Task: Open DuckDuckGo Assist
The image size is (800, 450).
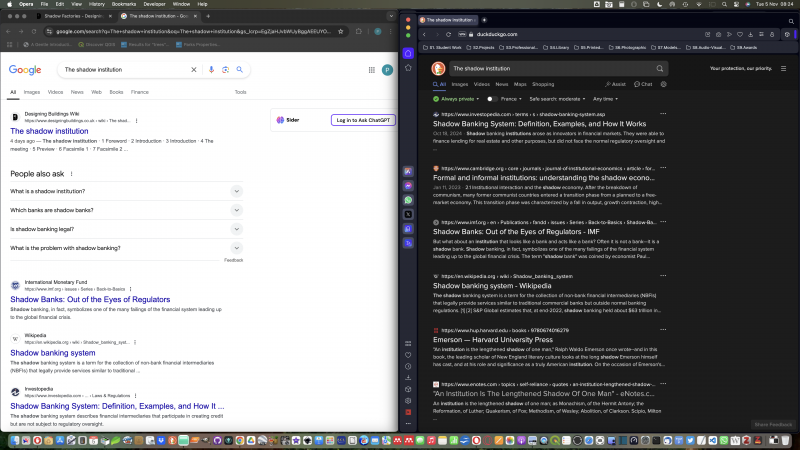Action: (x=615, y=84)
